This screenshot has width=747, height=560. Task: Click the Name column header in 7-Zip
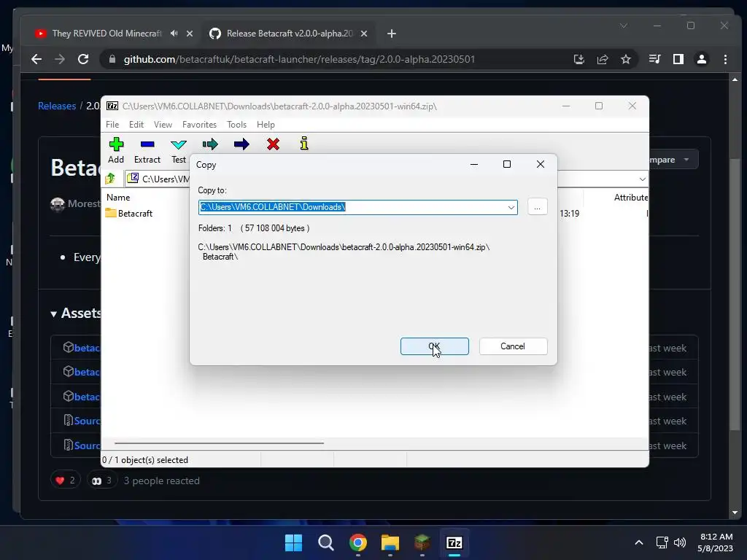click(x=118, y=197)
